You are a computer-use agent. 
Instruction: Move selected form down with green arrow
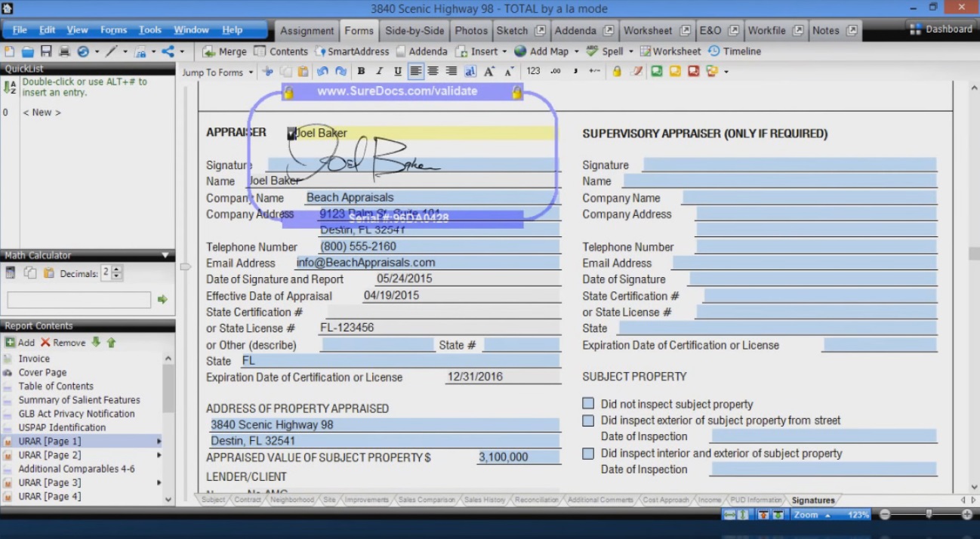pos(96,342)
